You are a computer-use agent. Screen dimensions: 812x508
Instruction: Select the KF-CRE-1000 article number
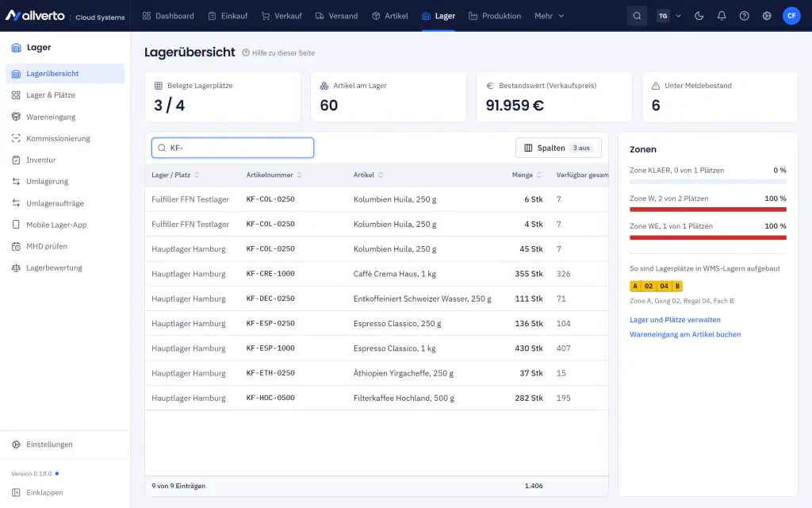(x=270, y=274)
